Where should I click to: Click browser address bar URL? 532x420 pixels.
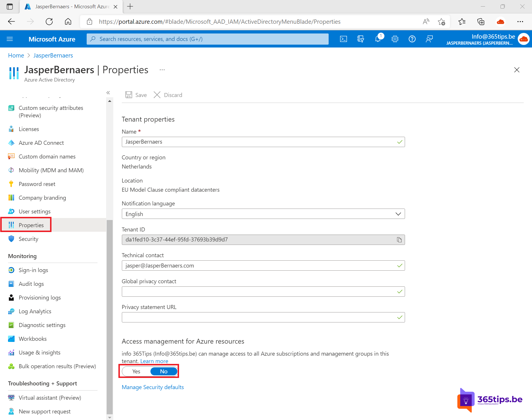pyautogui.click(x=220, y=22)
